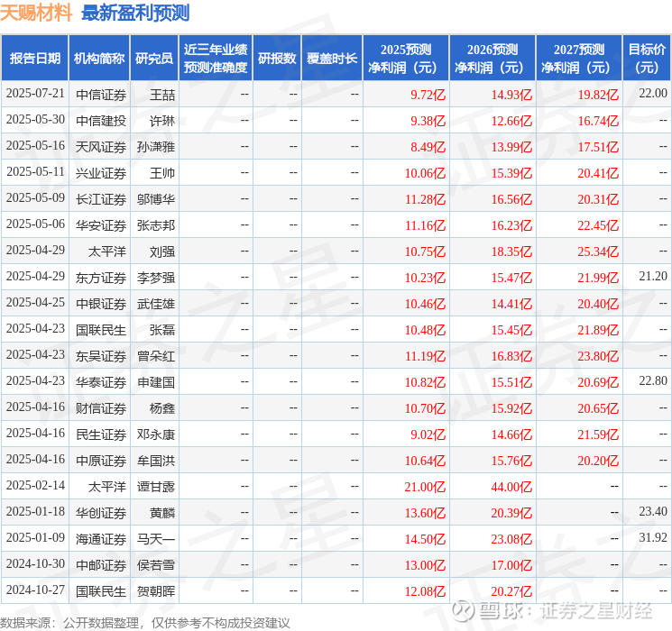672x631 pixels.
Task: Click the 东吴证券 institution cell
Action: click(101, 356)
